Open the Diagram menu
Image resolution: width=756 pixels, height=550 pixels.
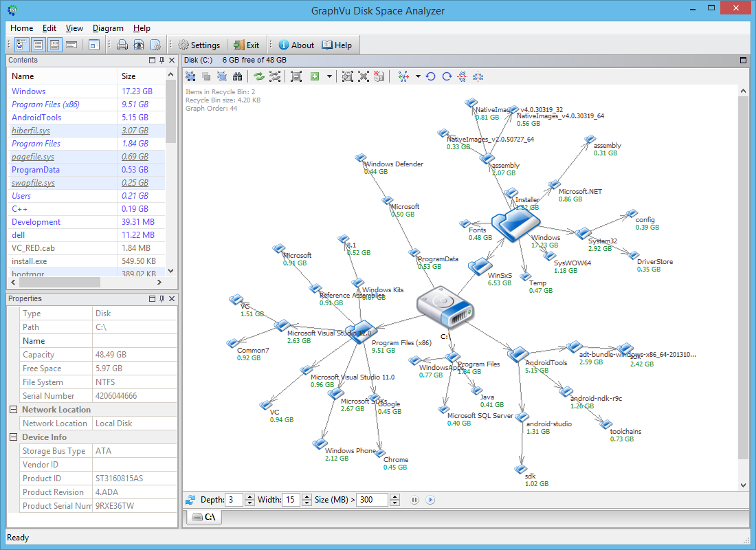[108, 28]
